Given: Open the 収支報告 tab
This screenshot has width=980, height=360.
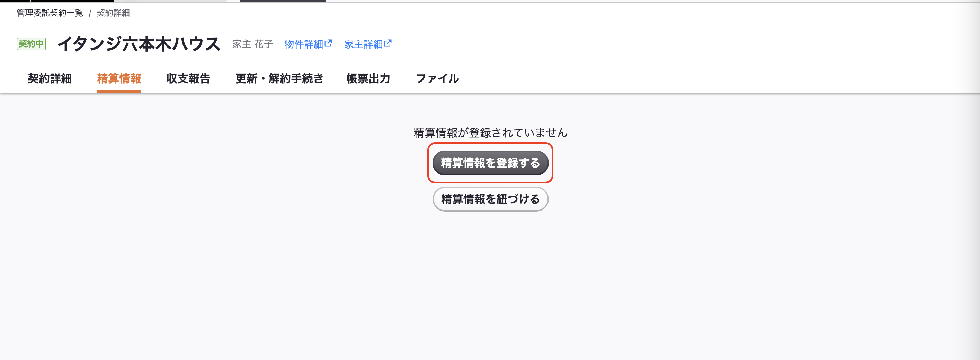Looking at the screenshot, I should click(188, 78).
